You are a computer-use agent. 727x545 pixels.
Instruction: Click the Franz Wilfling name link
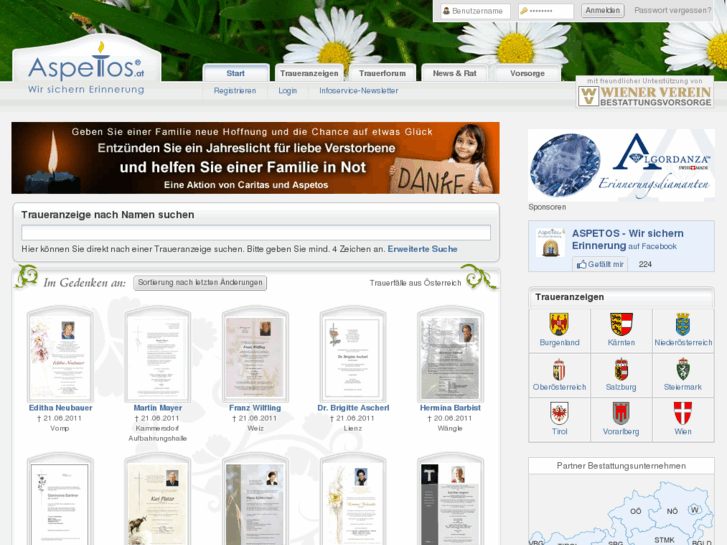tap(255, 408)
